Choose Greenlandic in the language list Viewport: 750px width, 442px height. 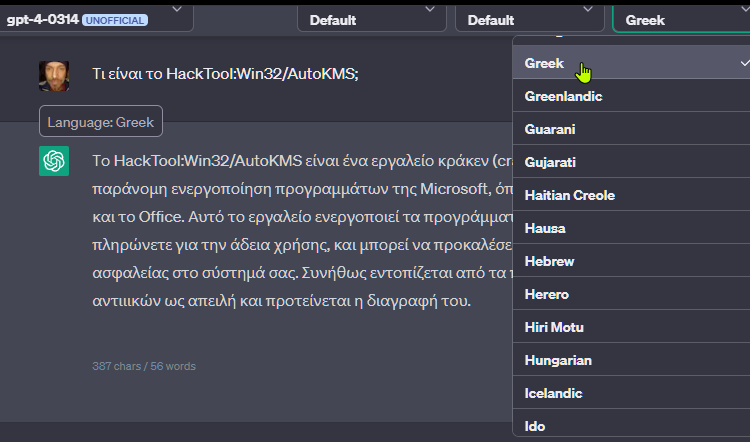(x=563, y=96)
